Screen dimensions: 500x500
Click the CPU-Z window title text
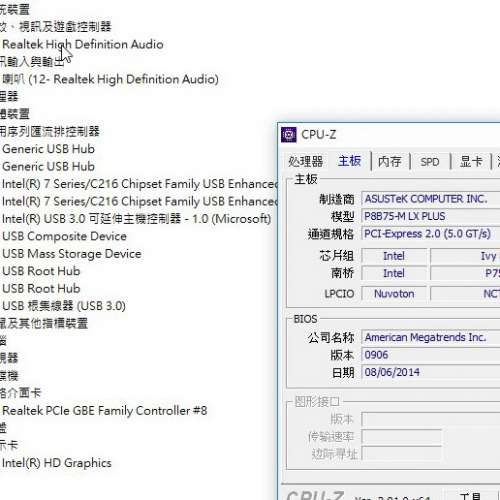click(318, 135)
